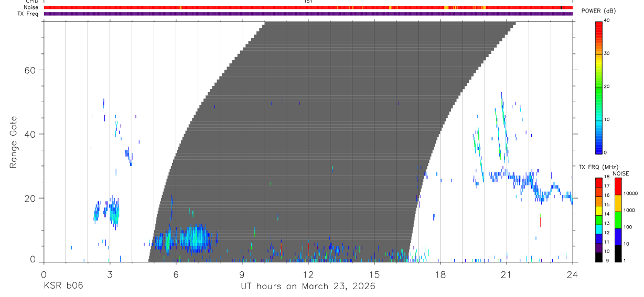Click the purple TX Freq strip above the plot
This screenshot has width=644, height=297.
[308, 14]
